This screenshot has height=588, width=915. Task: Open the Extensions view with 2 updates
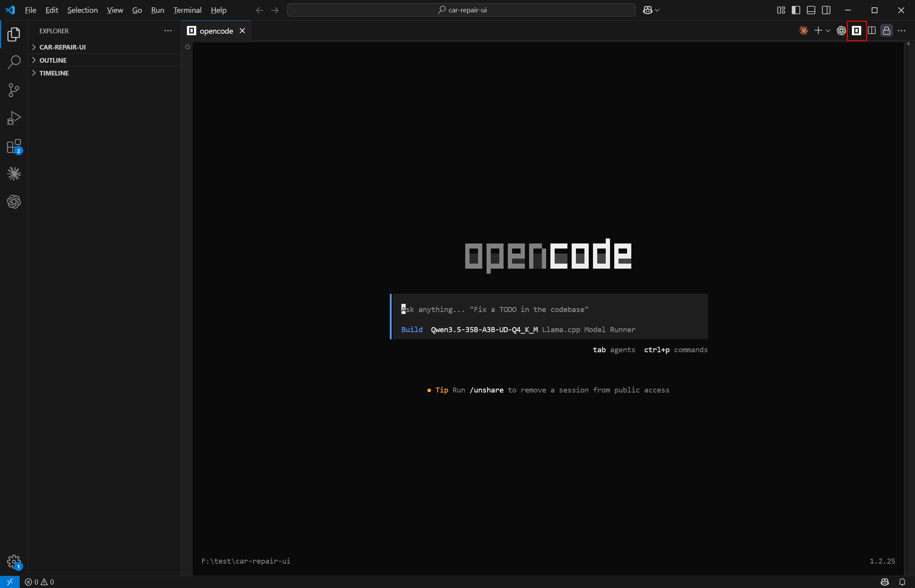14,146
